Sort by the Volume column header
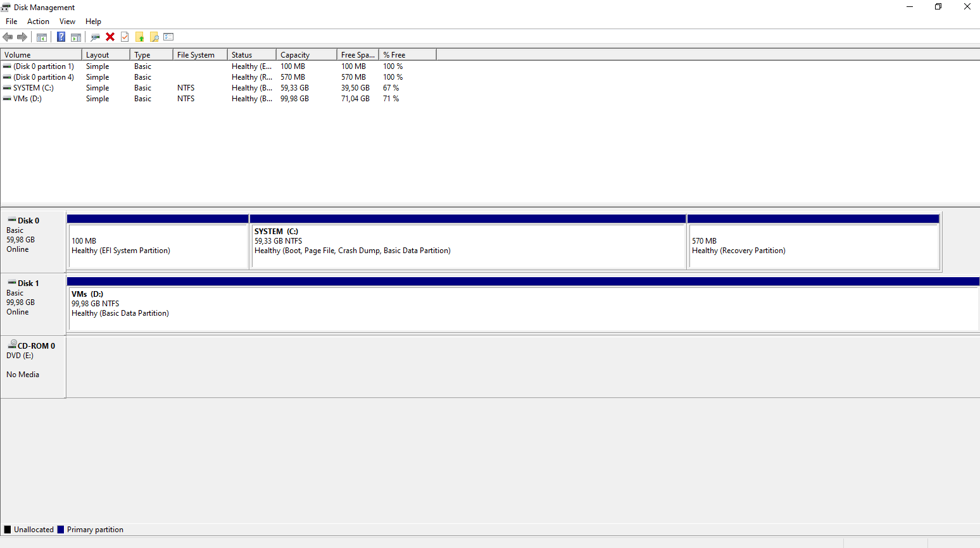The image size is (980, 548). pos(41,55)
